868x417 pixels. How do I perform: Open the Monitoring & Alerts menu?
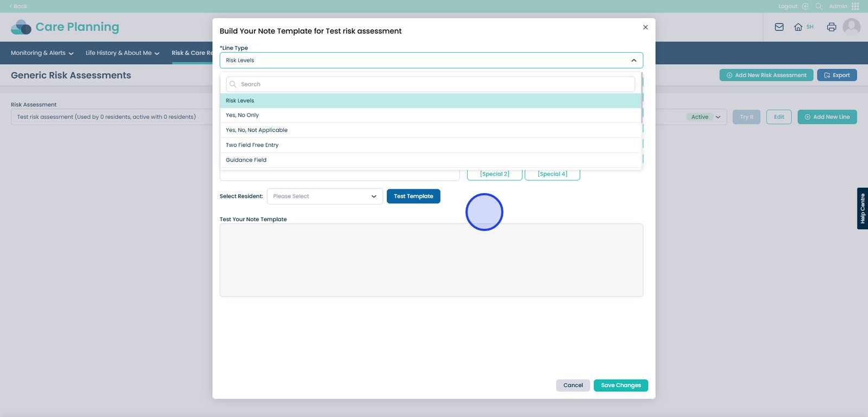(x=42, y=53)
